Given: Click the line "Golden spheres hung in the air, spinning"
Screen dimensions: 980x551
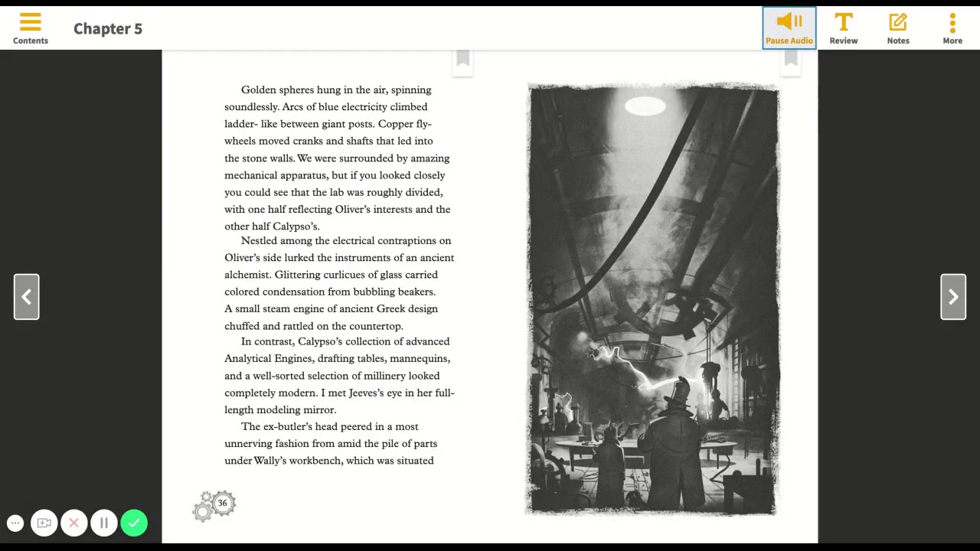Looking at the screenshot, I should pos(336,90).
